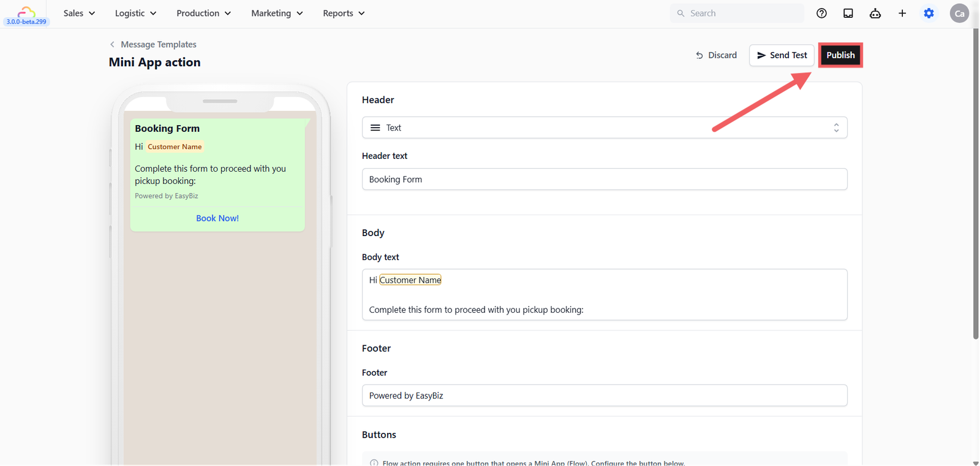This screenshot has height=466, width=980.
Task: Click the page vertical scrollbar
Action: [x=976, y=184]
